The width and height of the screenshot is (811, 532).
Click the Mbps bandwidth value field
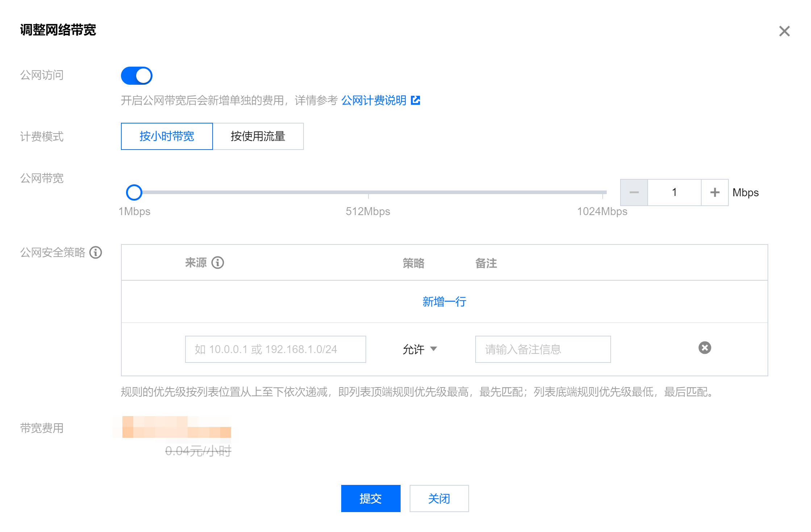[x=674, y=192]
